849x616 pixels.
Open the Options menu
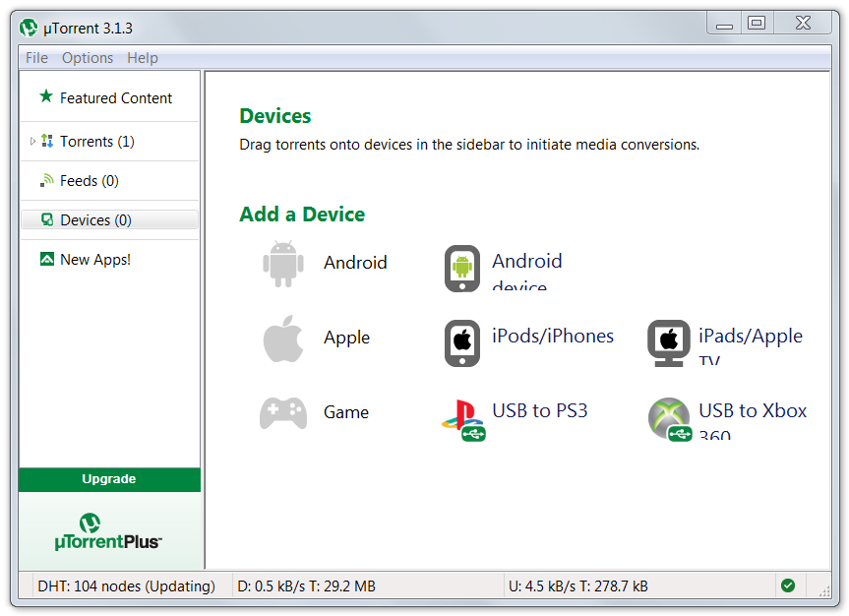[88, 57]
